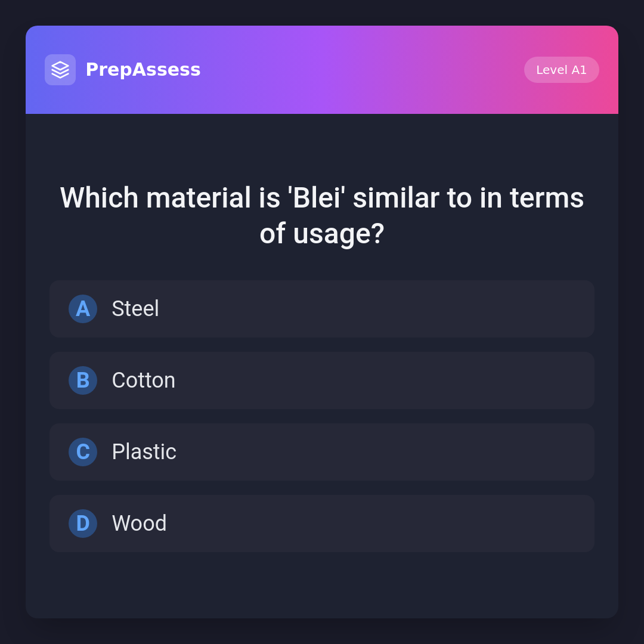Image resolution: width=644 pixels, height=644 pixels.
Task: Click blank card area below Wood option
Action: click(x=322, y=584)
